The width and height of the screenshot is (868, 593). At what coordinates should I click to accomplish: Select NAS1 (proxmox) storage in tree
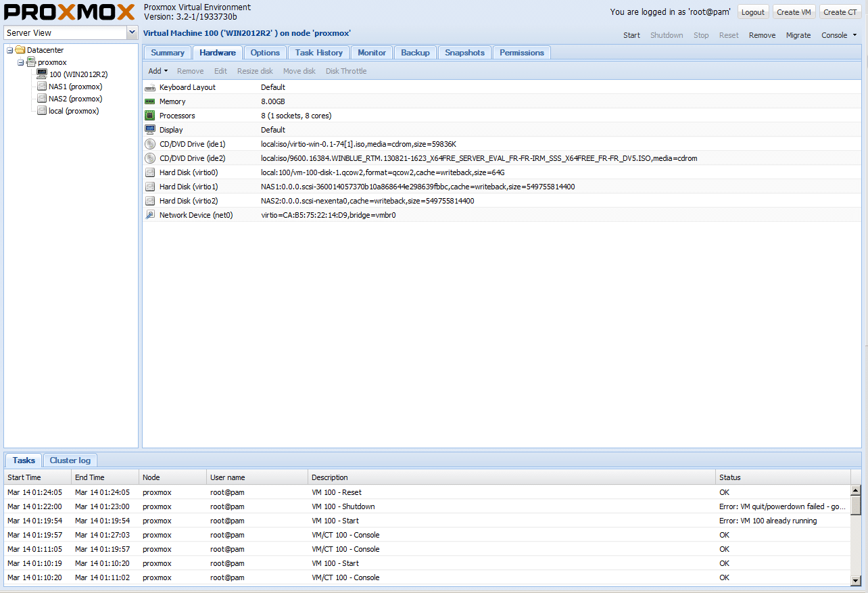click(x=75, y=87)
